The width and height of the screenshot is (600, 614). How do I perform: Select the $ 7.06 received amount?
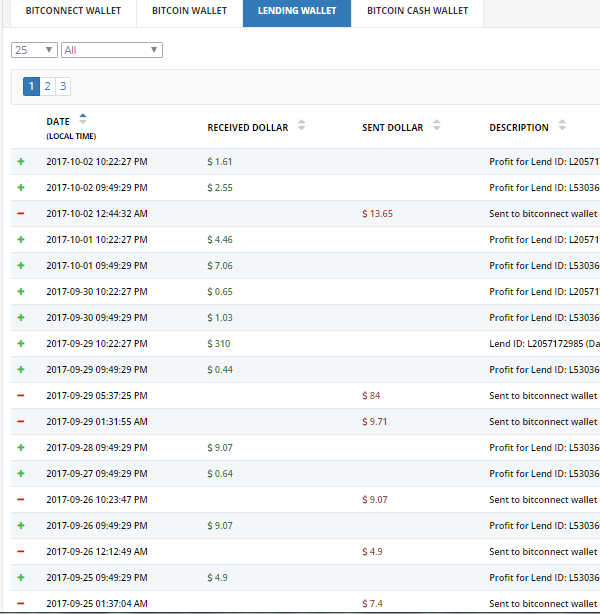(x=220, y=265)
